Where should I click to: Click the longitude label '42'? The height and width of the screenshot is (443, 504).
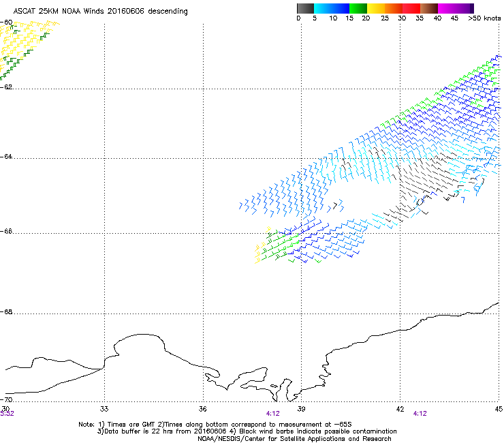pyautogui.click(x=400, y=409)
